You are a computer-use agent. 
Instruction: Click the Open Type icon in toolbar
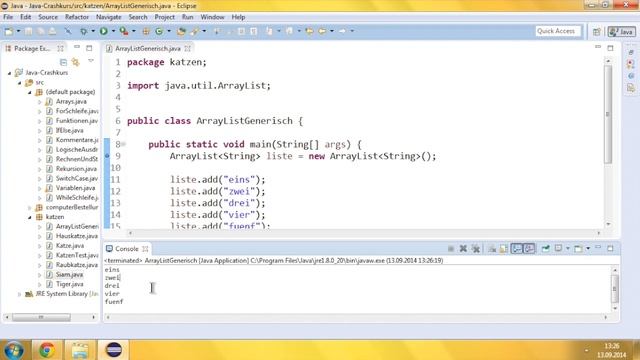click(x=181, y=31)
